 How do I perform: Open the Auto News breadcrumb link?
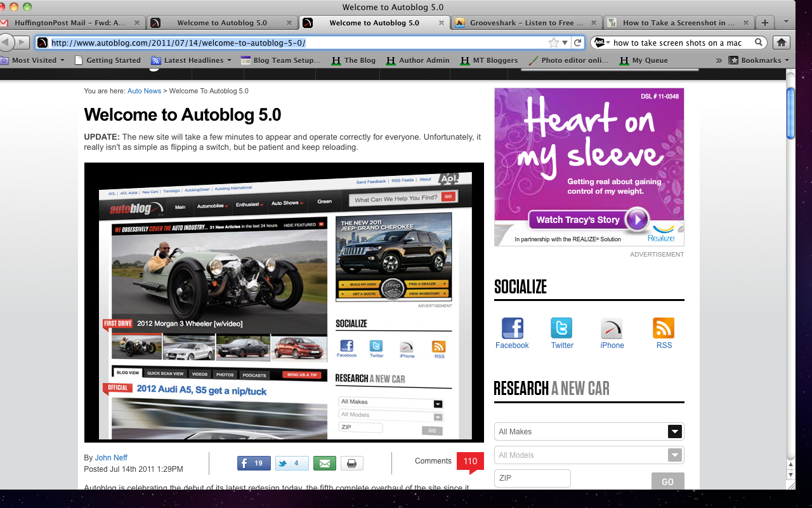pos(144,91)
